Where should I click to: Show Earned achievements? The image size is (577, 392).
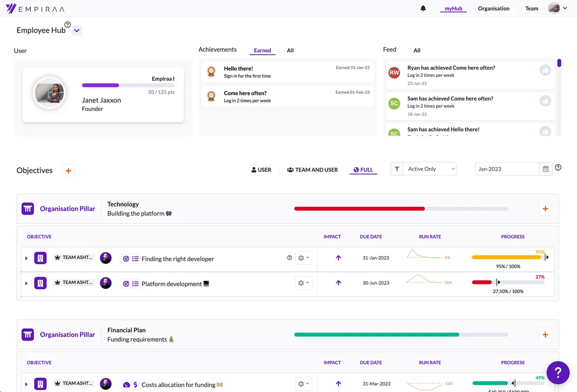[263, 51]
